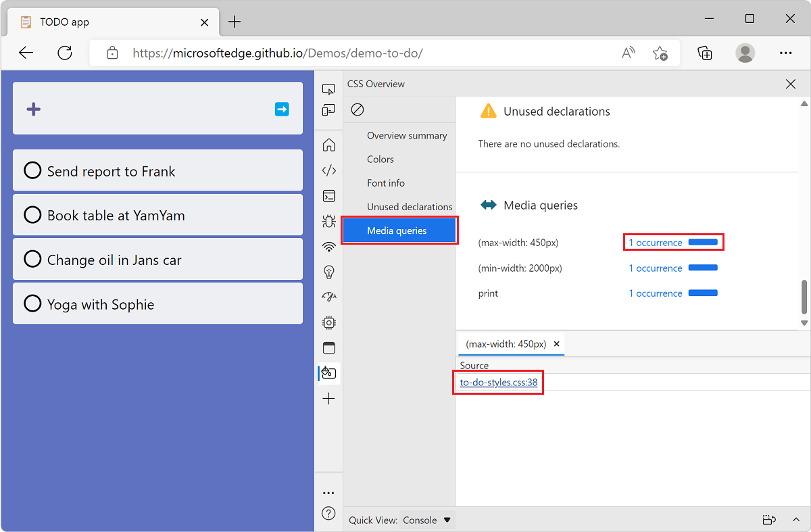Mark 'Send report to Frank' as done

(32, 170)
